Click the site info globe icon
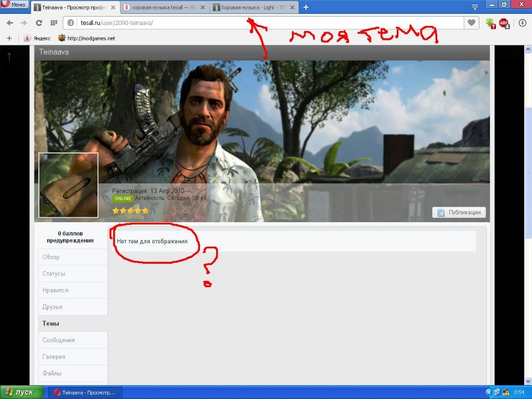Screen dimensions: 532x399 click(x=70, y=23)
